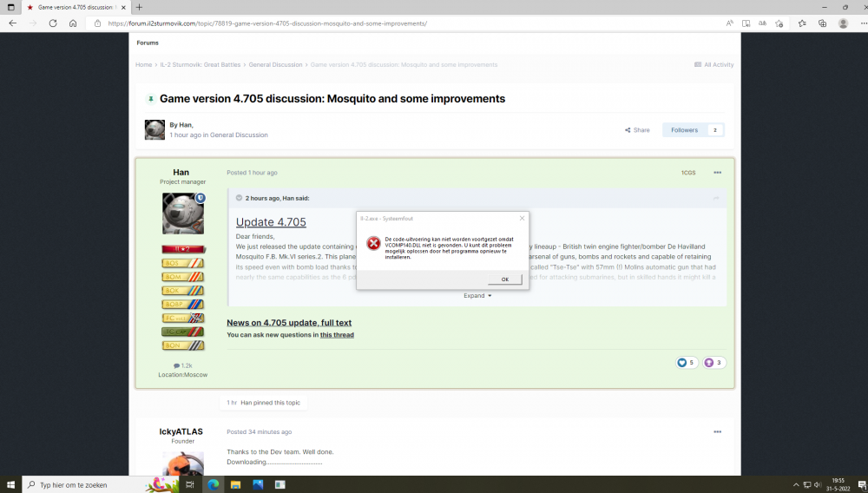868x493 pixels.
Task: Open a new browser tab
Action: pos(139,7)
